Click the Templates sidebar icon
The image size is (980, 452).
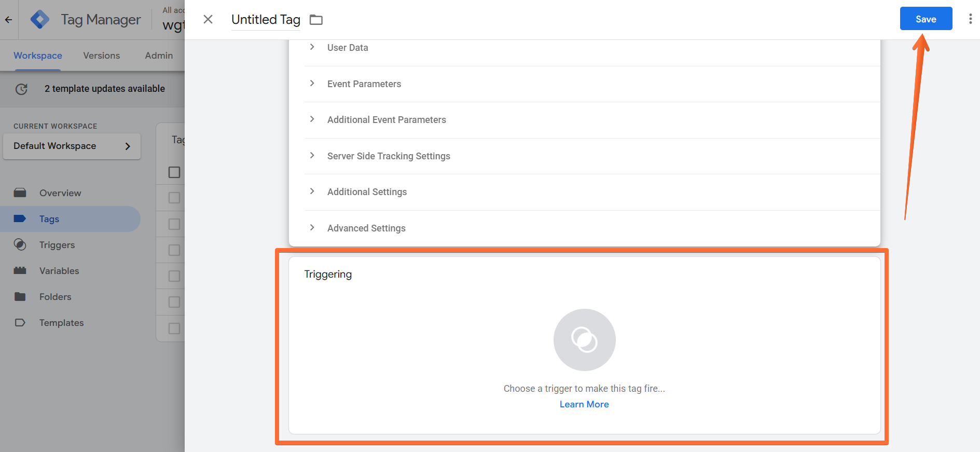coord(20,323)
